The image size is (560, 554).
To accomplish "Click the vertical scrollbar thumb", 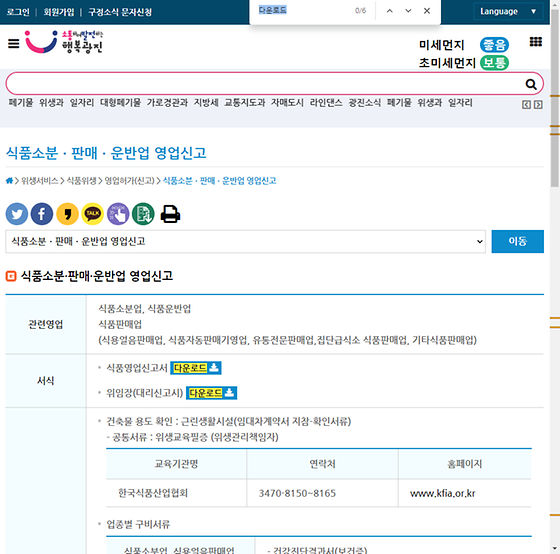I will pos(555,98).
